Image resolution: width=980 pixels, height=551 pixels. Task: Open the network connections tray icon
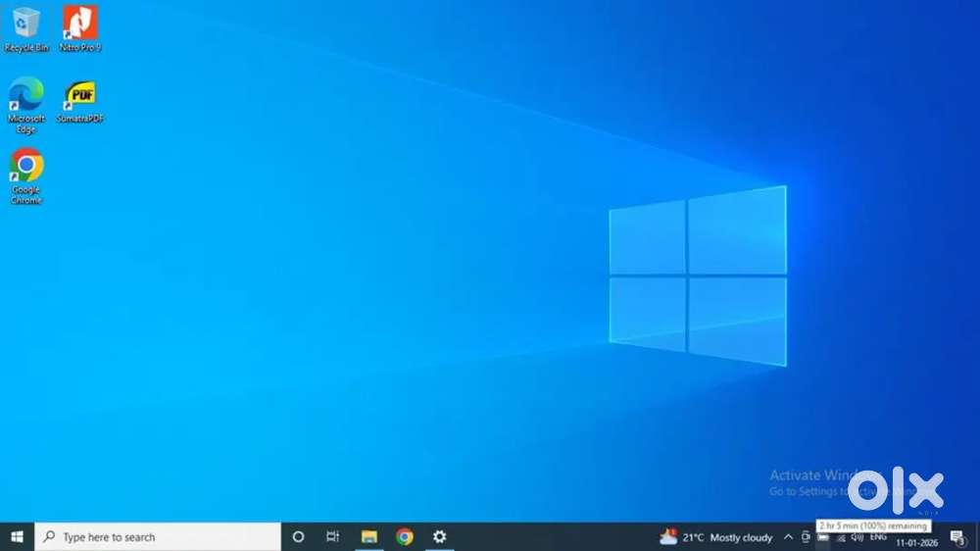coord(840,537)
